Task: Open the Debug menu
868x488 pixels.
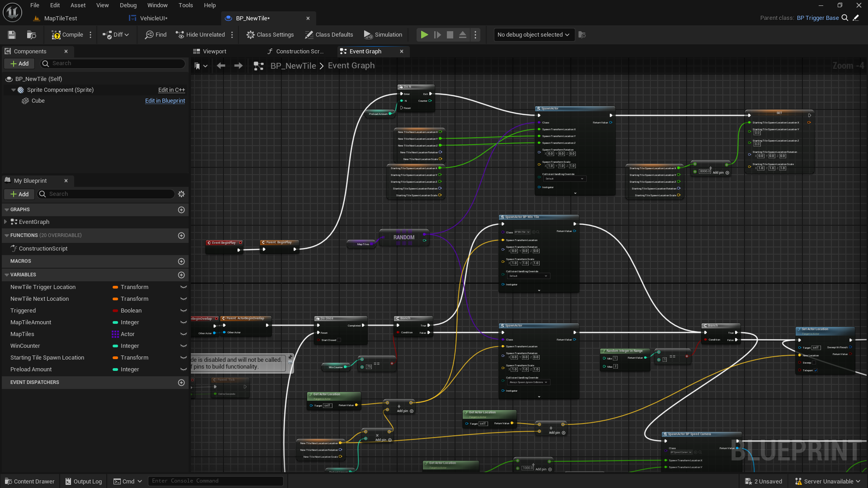Action: click(128, 5)
